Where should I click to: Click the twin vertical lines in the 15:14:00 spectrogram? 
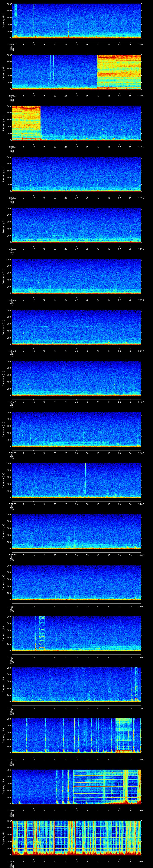point(52,67)
